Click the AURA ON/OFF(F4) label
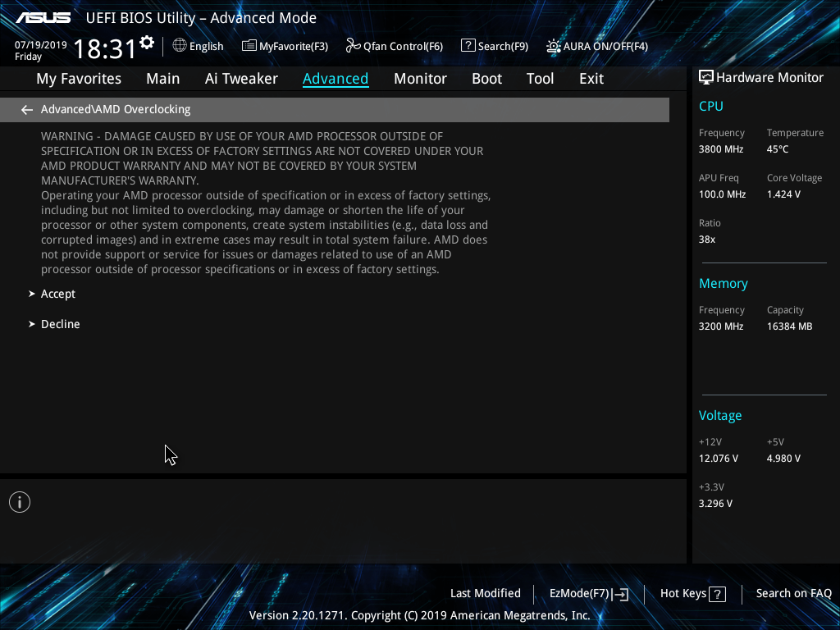 point(605,47)
